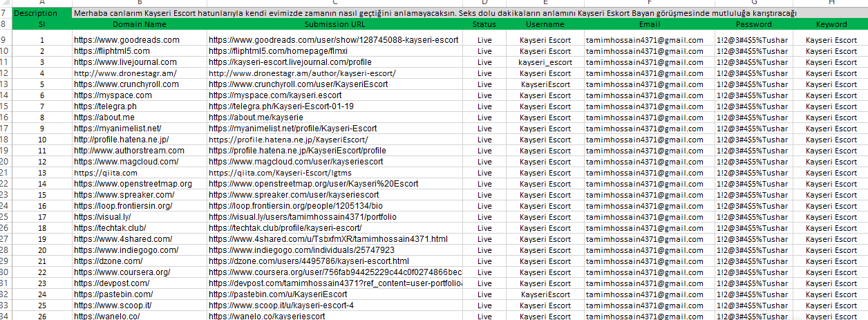Select the http://www.authorstream.com domain cell
This screenshot has height=320, width=868.
[x=140, y=151]
